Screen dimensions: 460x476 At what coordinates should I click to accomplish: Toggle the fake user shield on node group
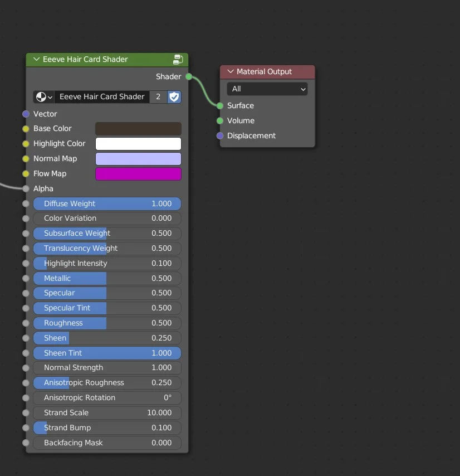[174, 96]
